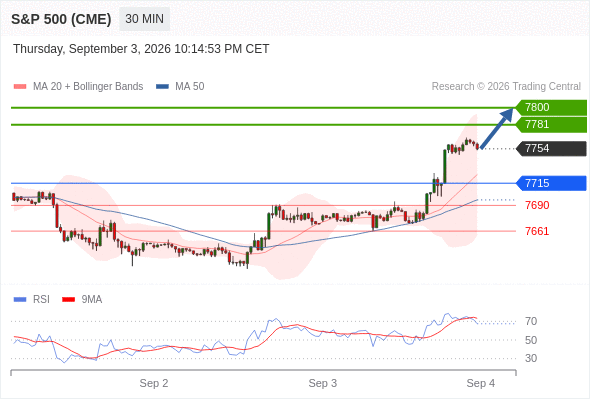Select the 7800 green resistance label
The height and width of the screenshot is (400, 590).
(x=551, y=108)
